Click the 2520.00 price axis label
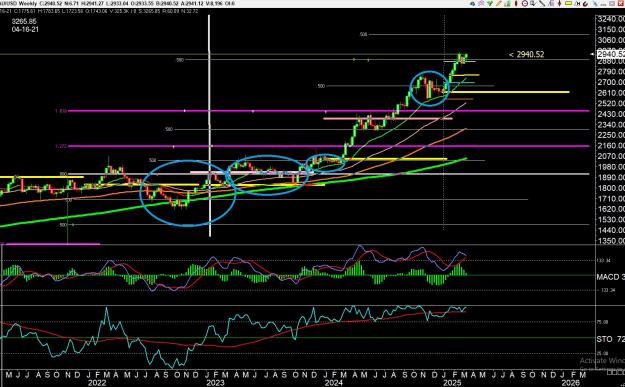The image size is (625, 387). 611,104
